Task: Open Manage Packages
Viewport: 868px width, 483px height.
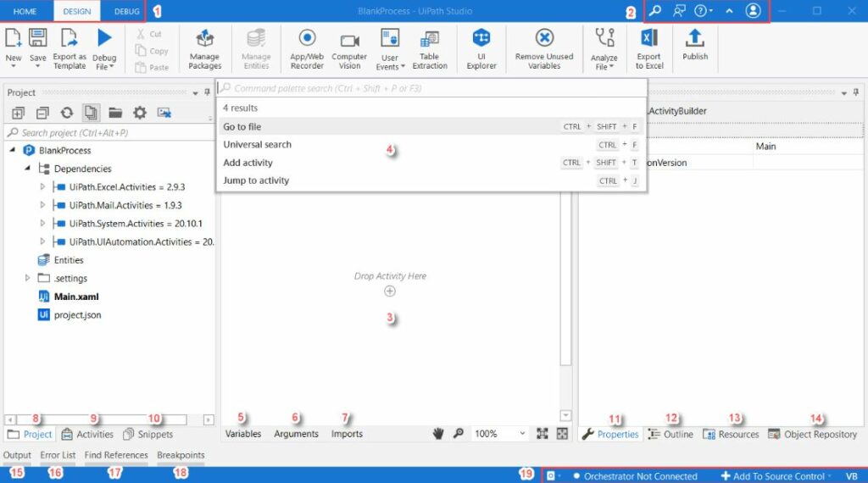Action: point(205,50)
